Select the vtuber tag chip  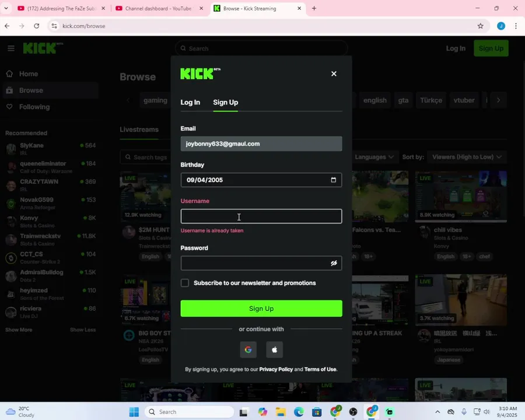click(464, 100)
